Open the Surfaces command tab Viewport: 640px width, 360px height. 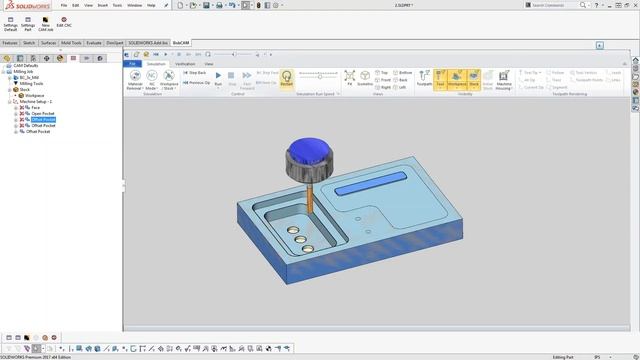(48, 43)
